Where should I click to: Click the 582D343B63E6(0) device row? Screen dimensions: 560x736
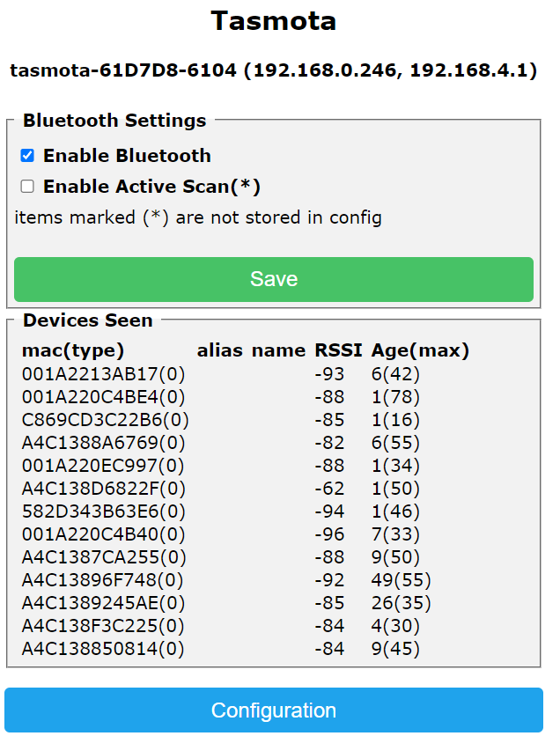103,511
